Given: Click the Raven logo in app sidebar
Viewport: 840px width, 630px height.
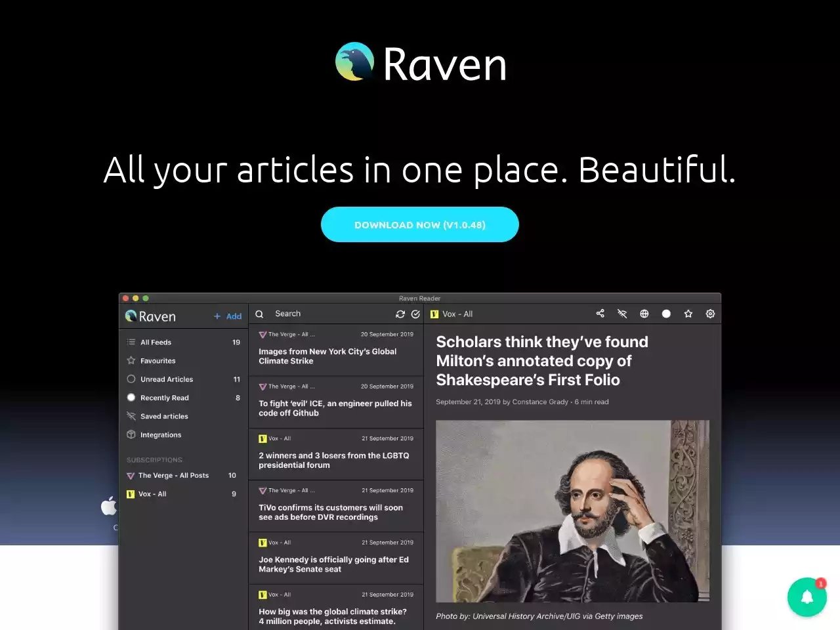Looking at the screenshot, I should pos(150,316).
